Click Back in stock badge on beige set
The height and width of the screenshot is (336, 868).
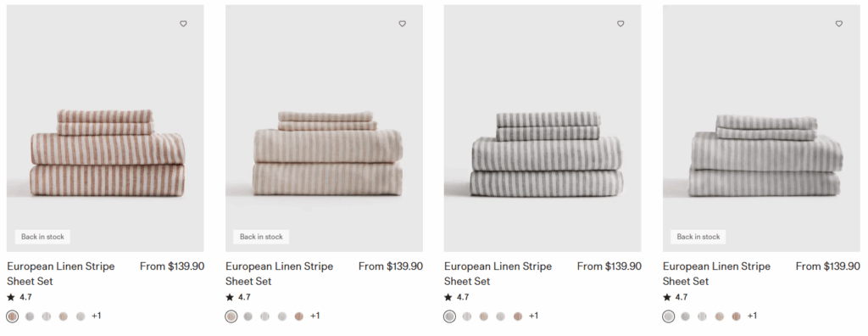tap(261, 237)
